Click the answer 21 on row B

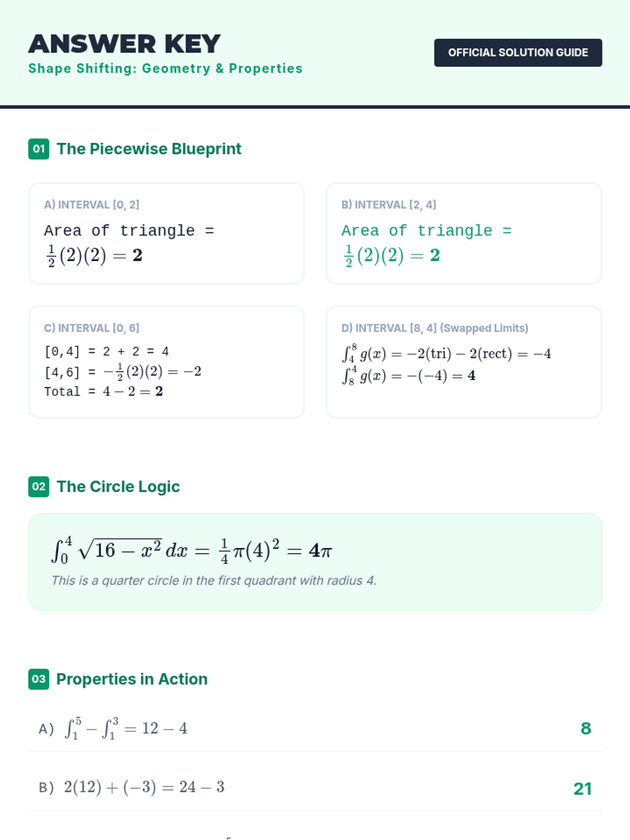tap(582, 789)
